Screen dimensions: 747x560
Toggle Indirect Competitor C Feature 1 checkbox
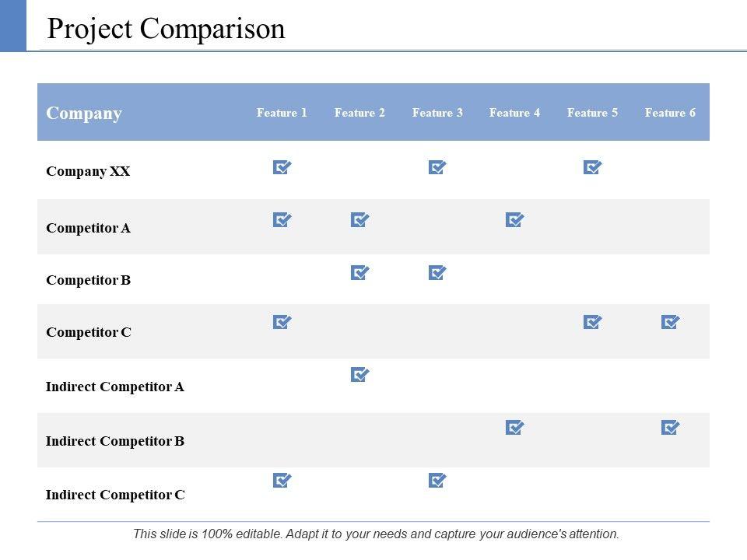tap(282, 481)
